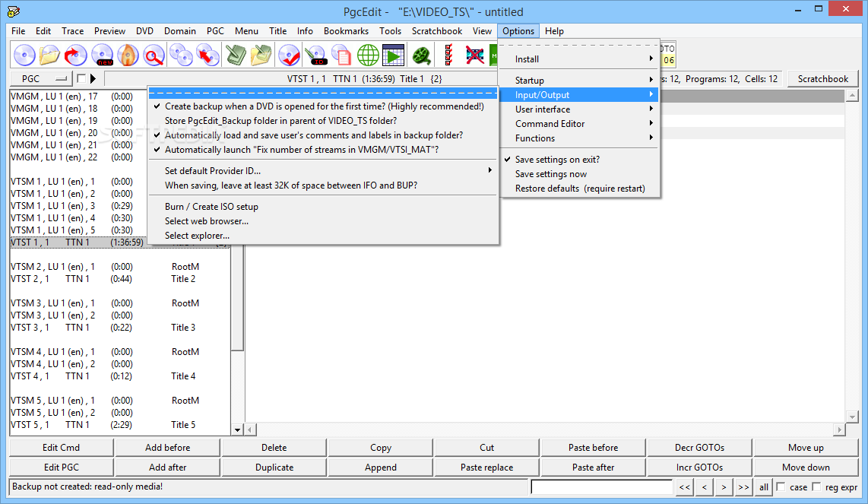Click the Move down button
Screen dimensions: 868x504
click(806, 468)
